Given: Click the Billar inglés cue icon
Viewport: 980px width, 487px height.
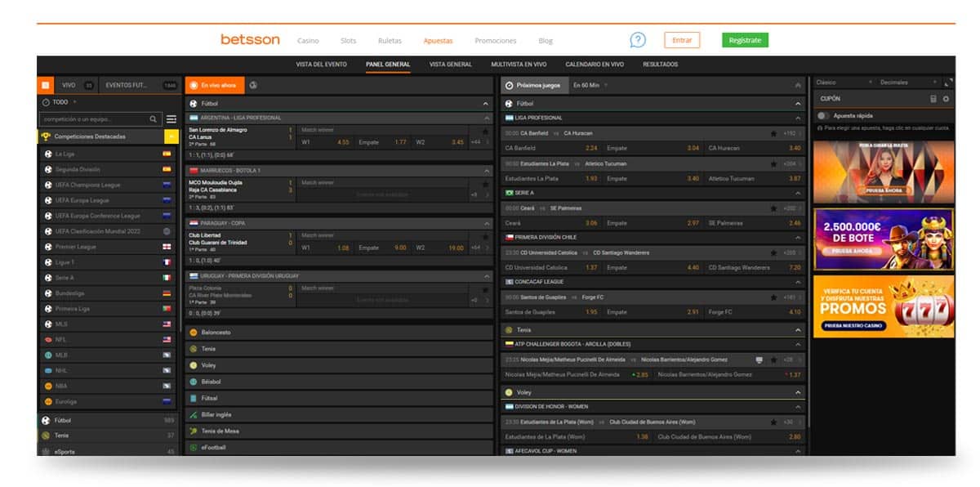Looking at the screenshot, I should coord(194,414).
